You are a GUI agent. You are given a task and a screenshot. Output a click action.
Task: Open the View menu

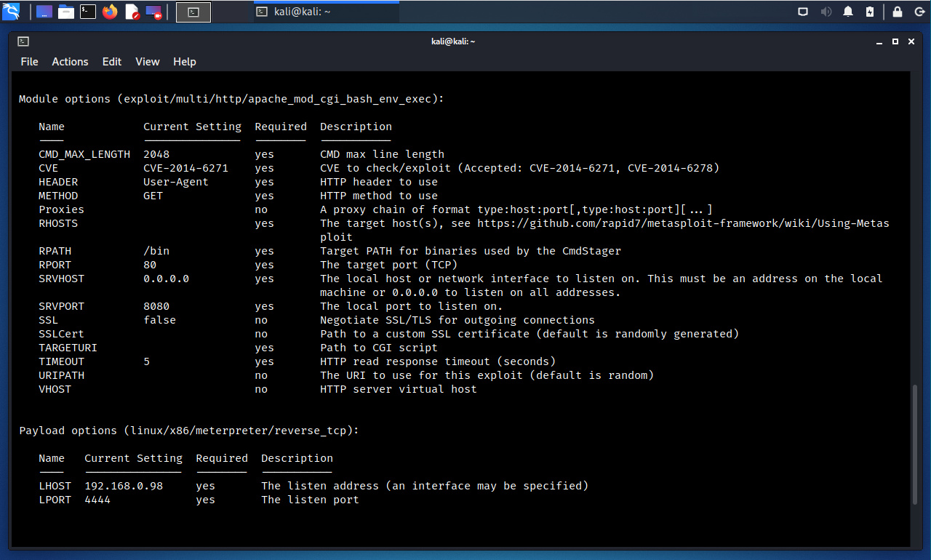click(x=147, y=62)
